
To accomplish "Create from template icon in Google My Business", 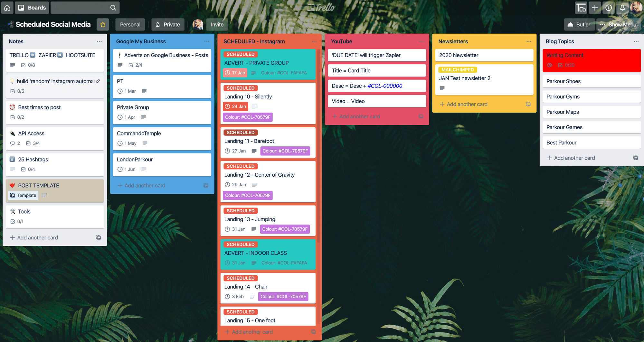I will click(206, 186).
